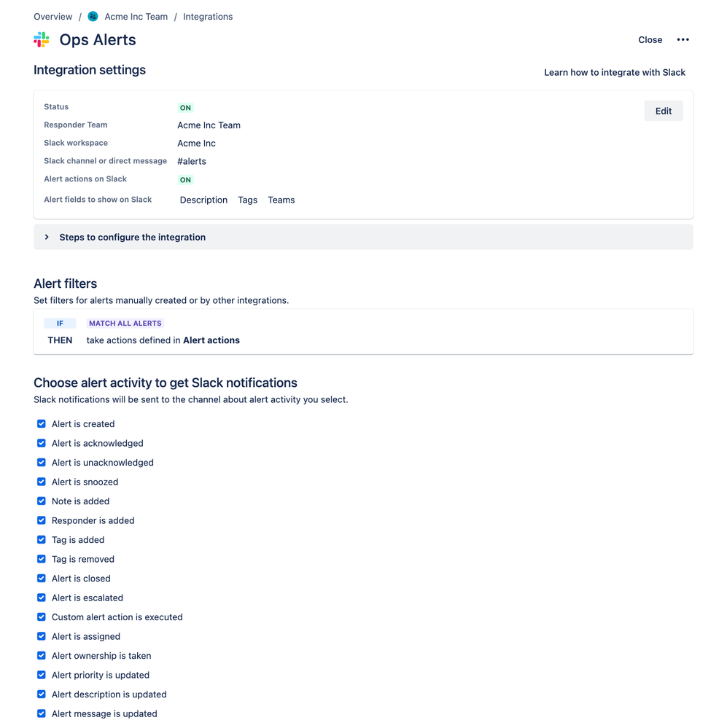This screenshot has height=728, width=727.
Task: Click the Edit integration settings button
Action: click(664, 111)
